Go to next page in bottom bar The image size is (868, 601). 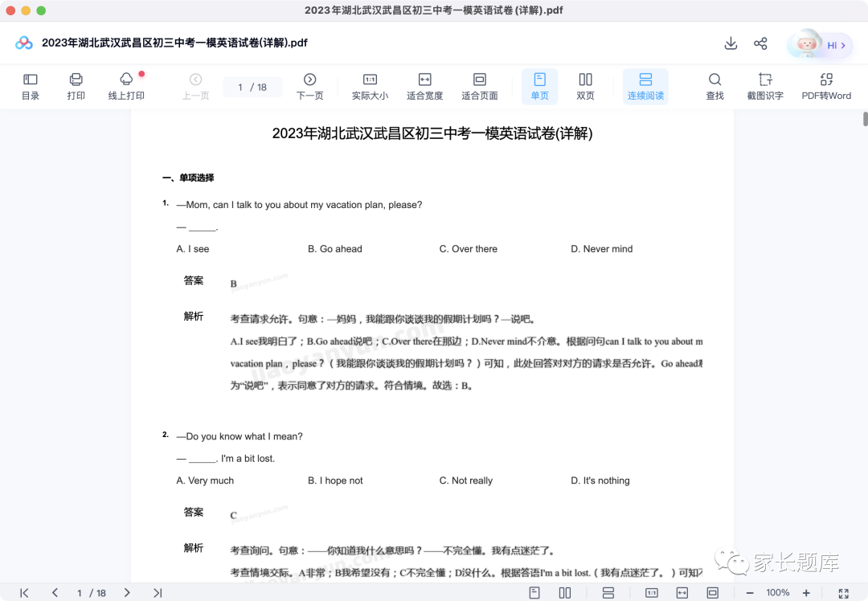pyautogui.click(x=127, y=593)
